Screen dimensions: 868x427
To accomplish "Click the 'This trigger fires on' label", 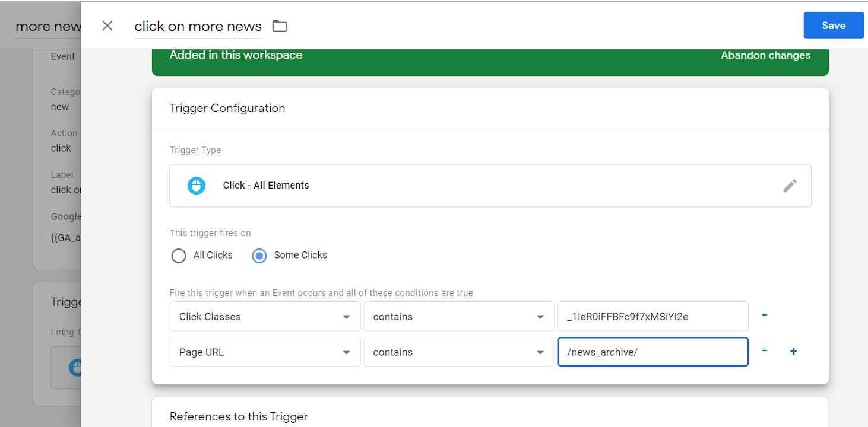I will 210,233.
